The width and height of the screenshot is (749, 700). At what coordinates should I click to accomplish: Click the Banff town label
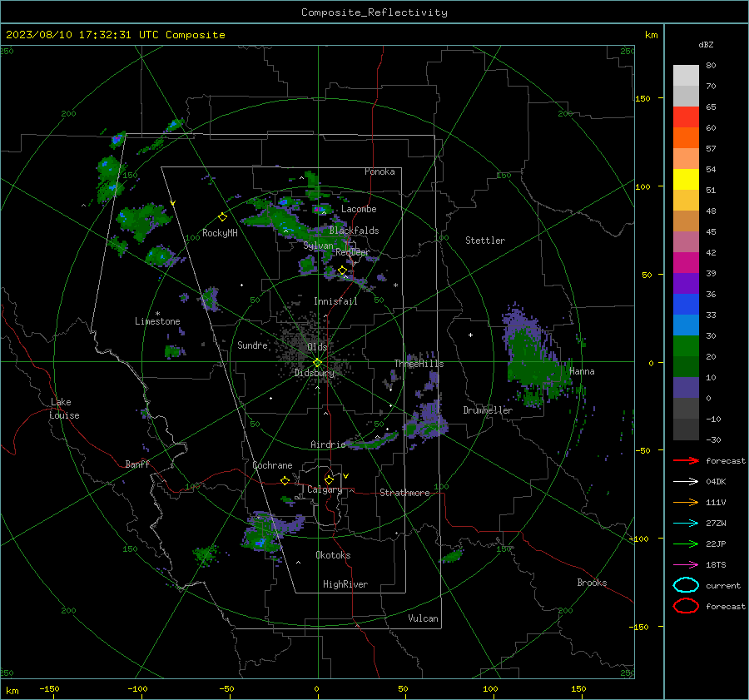pyautogui.click(x=137, y=464)
